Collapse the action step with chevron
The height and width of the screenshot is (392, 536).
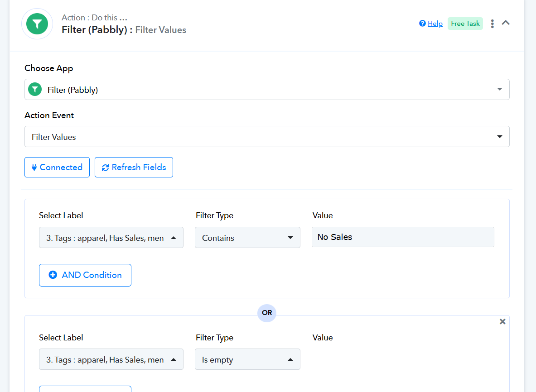click(x=506, y=23)
